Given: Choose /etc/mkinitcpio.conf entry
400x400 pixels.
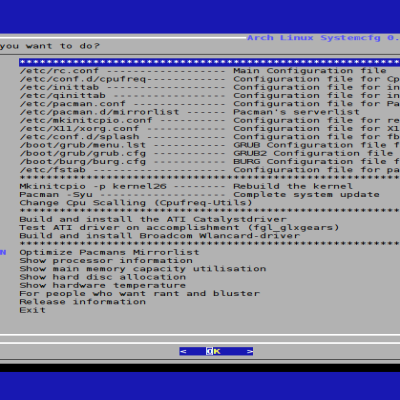Looking at the screenshot, I should tap(209, 120).
